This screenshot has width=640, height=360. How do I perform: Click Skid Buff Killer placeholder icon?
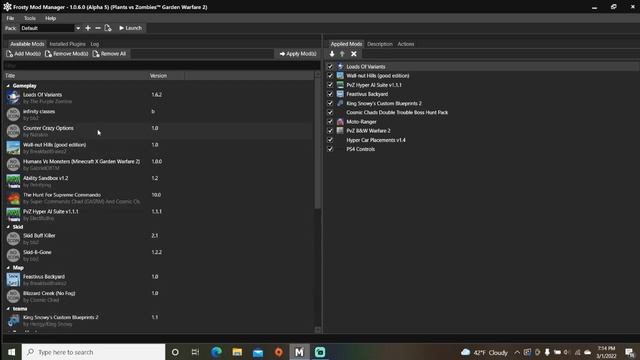(13, 239)
